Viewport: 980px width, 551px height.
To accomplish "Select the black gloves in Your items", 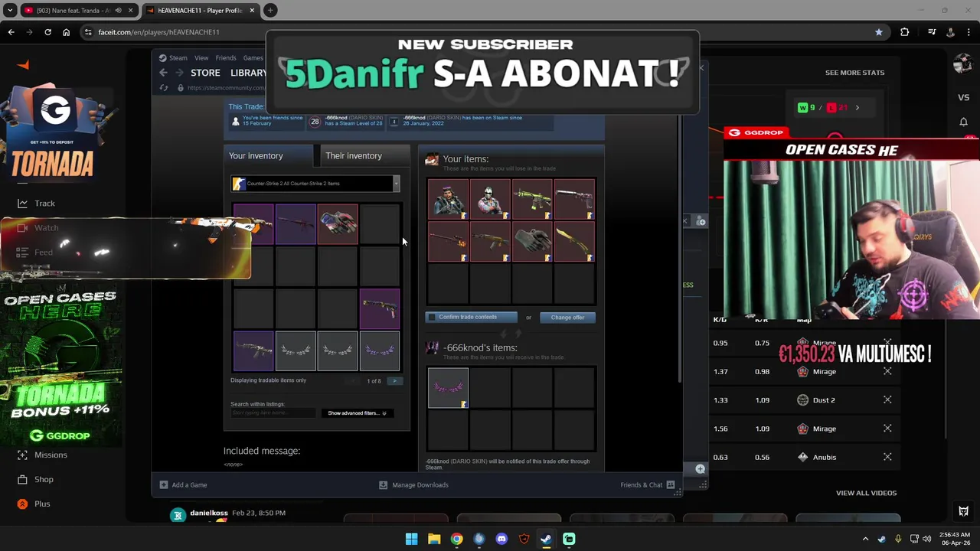I will pos(532,241).
